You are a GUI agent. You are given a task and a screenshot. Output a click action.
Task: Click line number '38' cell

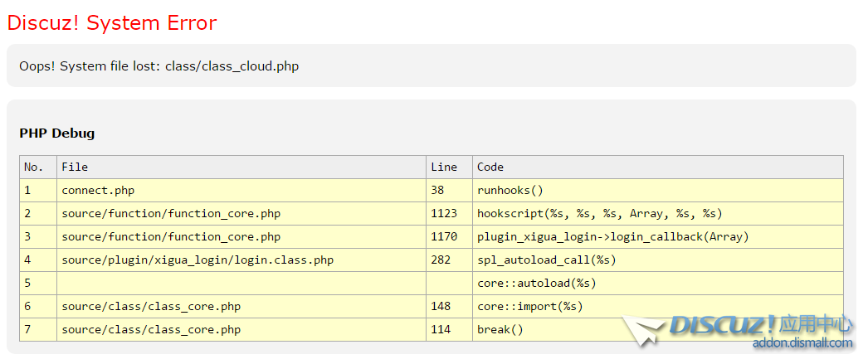point(449,191)
